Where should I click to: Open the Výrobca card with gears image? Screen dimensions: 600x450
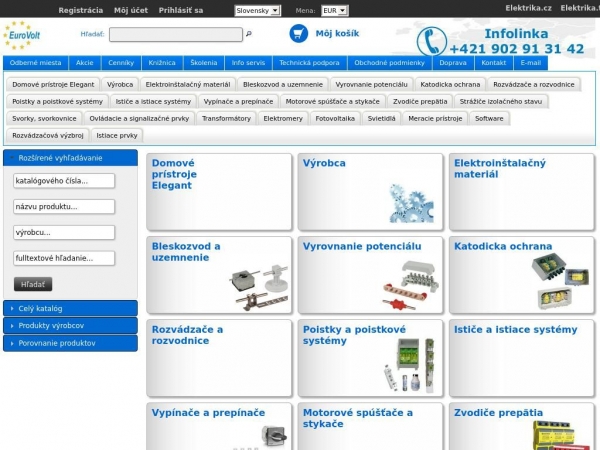[x=370, y=192]
